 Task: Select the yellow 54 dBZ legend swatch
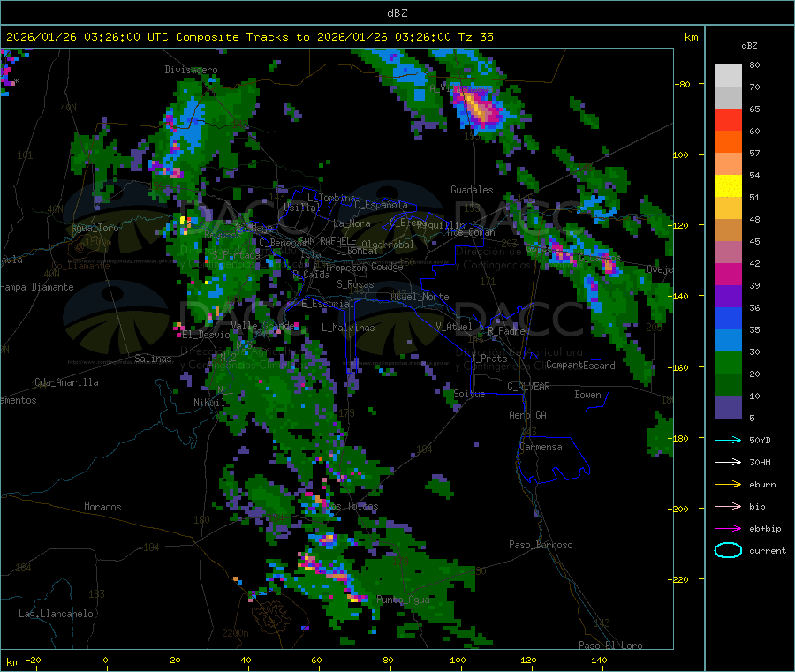point(728,186)
